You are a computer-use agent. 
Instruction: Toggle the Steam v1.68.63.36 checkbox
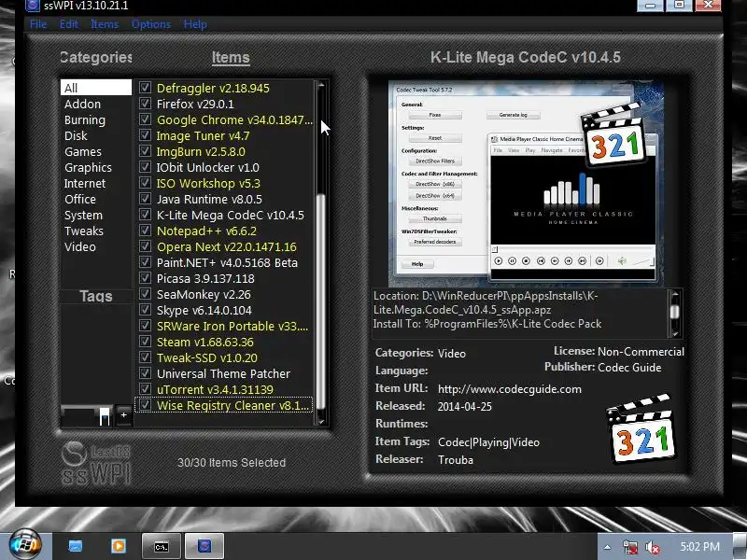[145, 342]
